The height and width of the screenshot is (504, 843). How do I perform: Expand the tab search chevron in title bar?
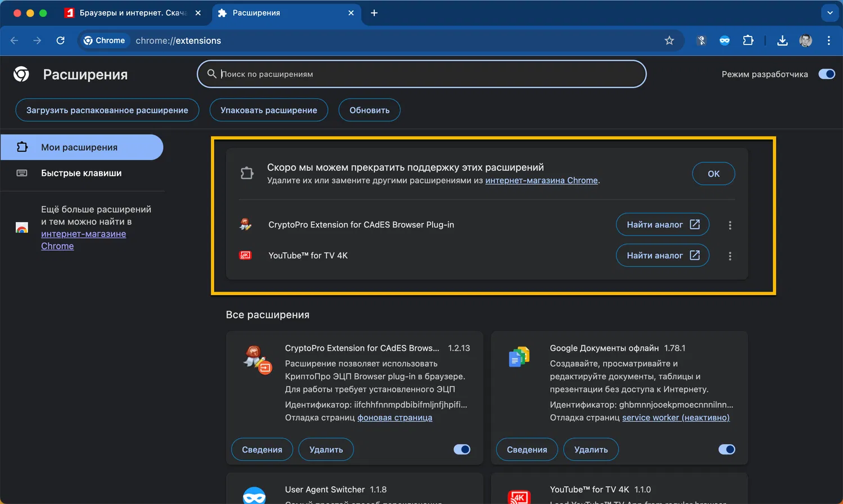(830, 13)
